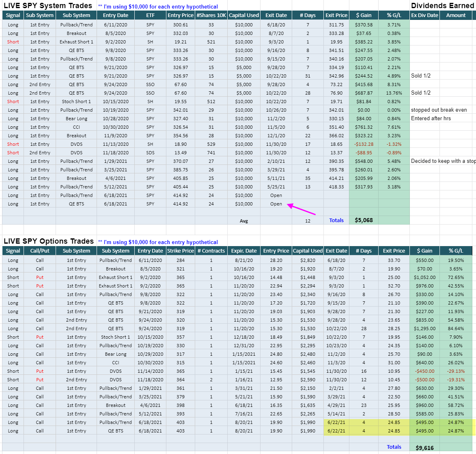Select the '$1,052.00' options gain cell
Viewport: 476px width, 454px height.
424,277
